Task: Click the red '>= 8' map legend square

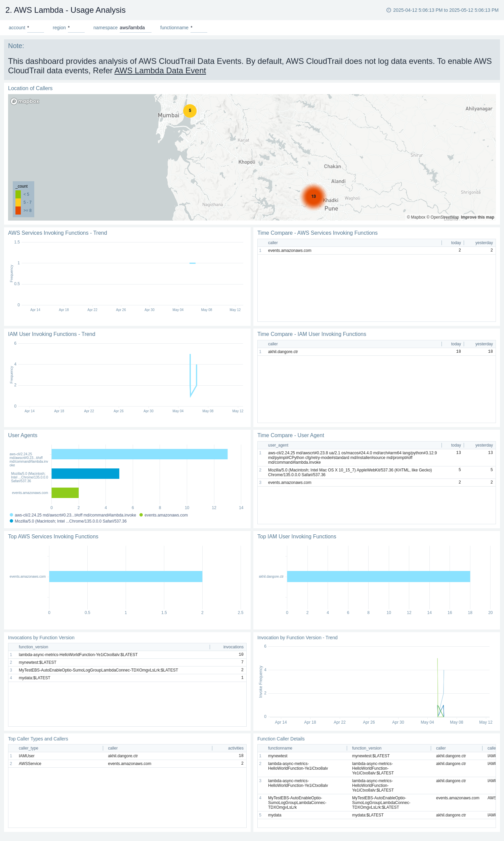Action: [18, 211]
